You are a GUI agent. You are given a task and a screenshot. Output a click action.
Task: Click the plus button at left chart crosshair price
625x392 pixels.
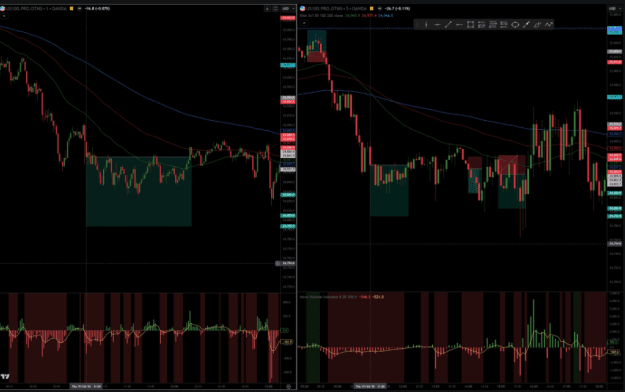[x=278, y=263]
